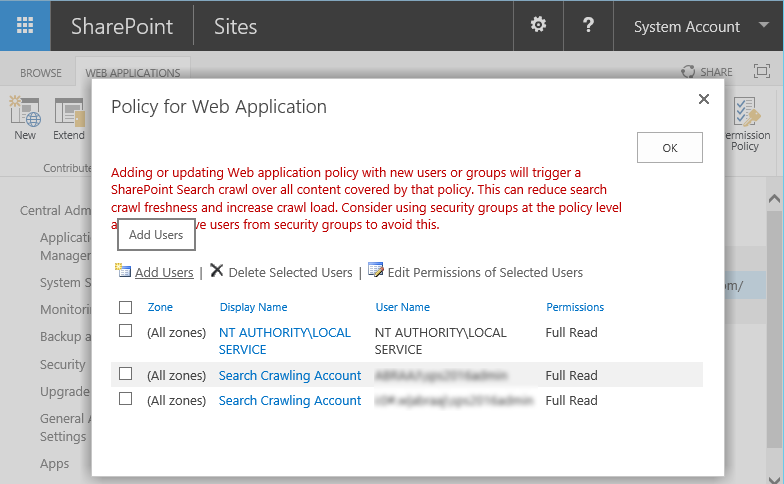Click the Add Users tooltip box
The width and height of the screenshot is (784, 484).
156,234
